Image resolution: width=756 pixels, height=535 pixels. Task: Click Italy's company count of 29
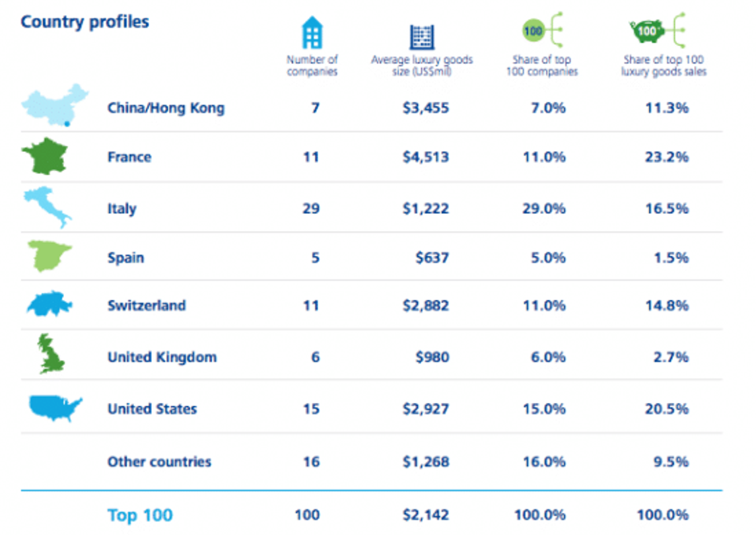click(311, 209)
